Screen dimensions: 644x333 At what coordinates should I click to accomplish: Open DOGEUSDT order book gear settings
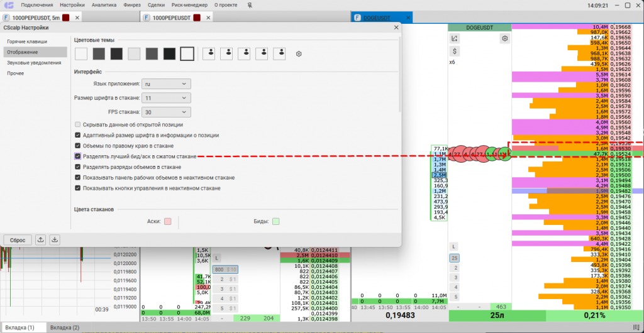(505, 38)
